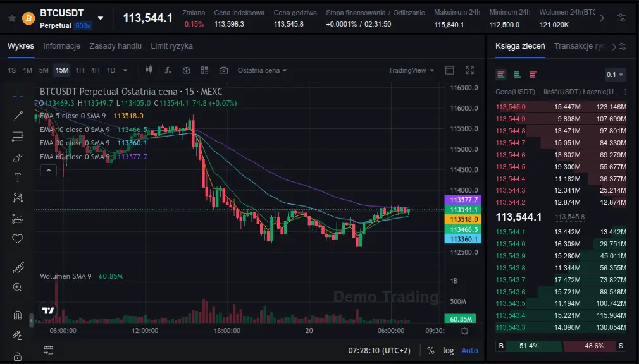The height and width of the screenshot is (364, 639).
Task: Open chart axis settings gear
Action: tap(464, 331)
